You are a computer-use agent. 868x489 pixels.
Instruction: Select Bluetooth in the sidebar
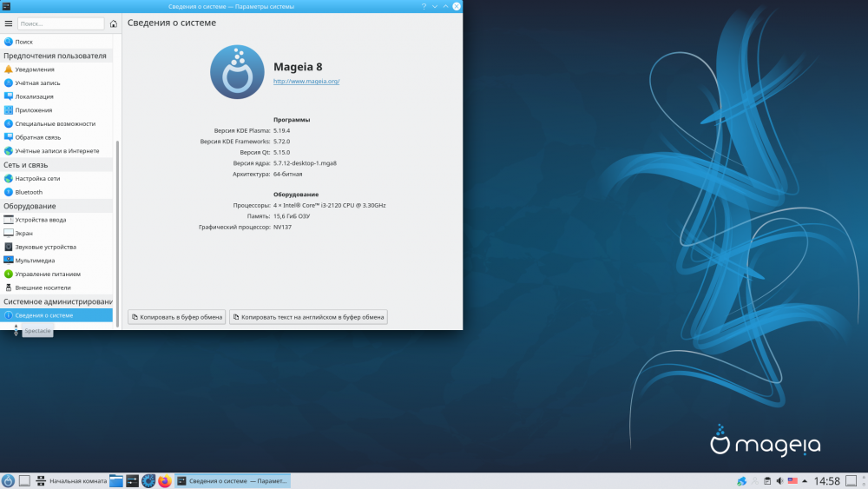(x=56, y=192)
